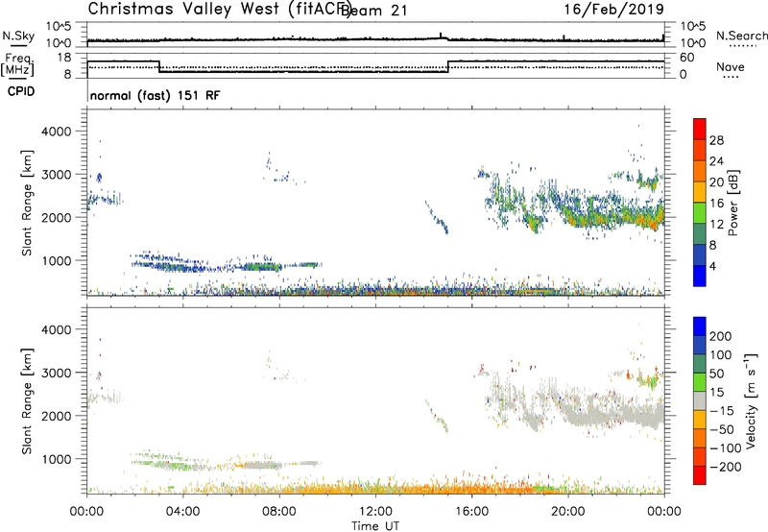Click the red top segment of the power colorbar
768x532 pixels.
click(700, 130)
